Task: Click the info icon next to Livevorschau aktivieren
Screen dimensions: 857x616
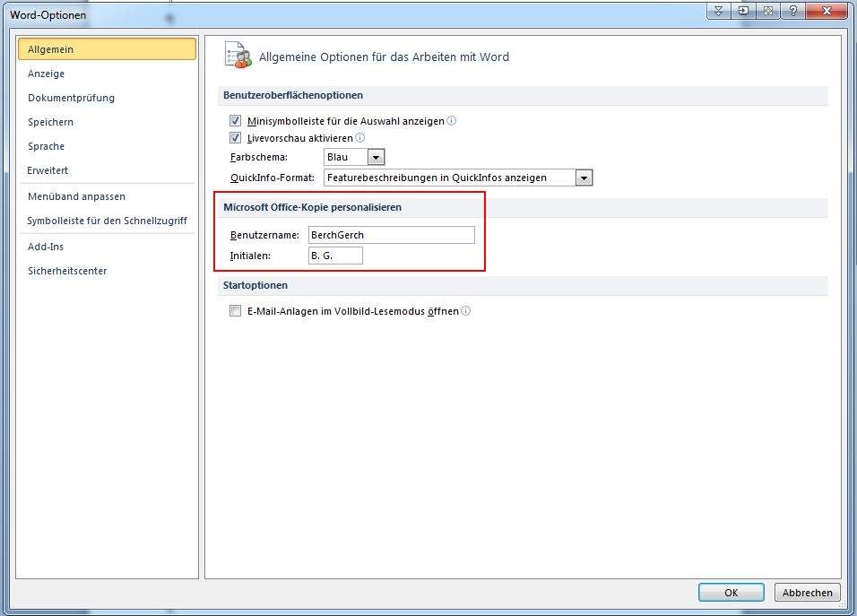Action: (x=359, y=137)
